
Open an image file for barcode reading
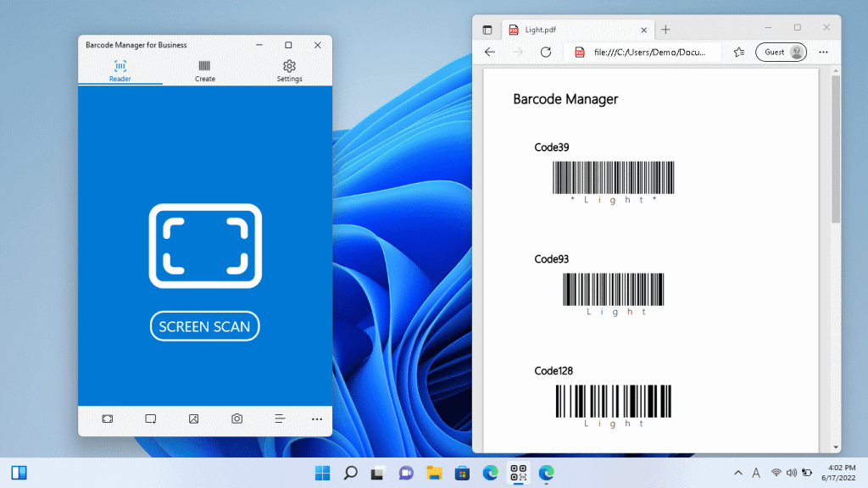(193, 419)
